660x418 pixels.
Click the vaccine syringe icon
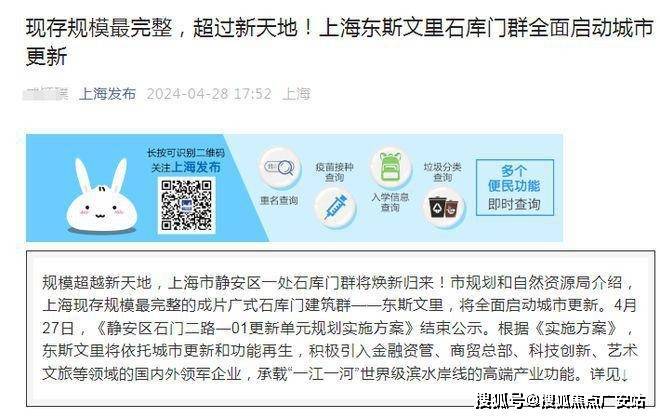(x=335, y=207)
